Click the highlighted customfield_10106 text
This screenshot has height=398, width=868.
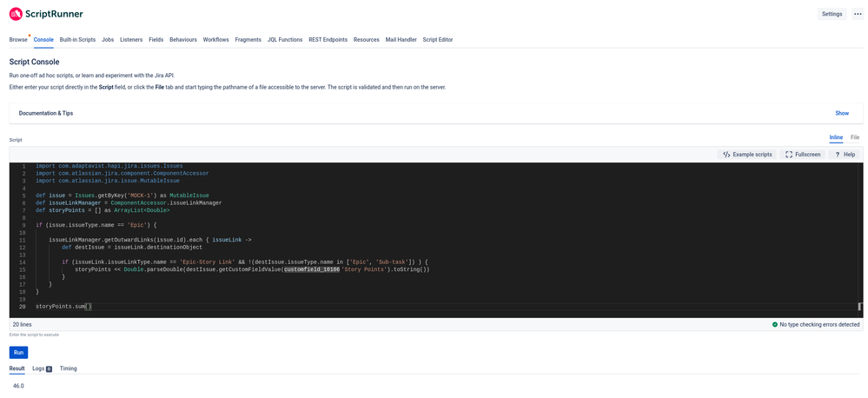click(x=312, y=269)
